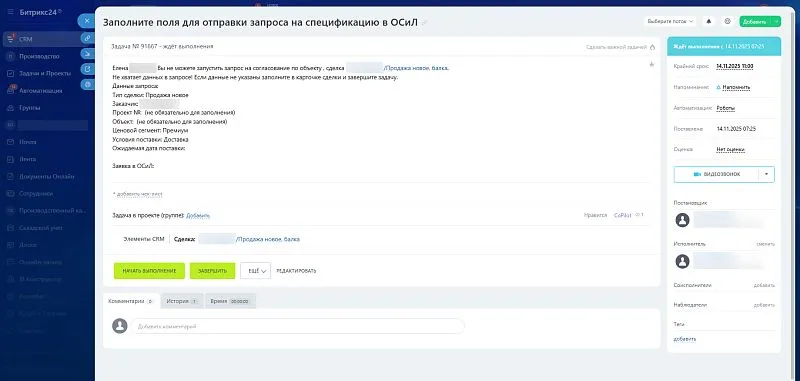The image size is (800, 381).
Task: Open CoPilot link in task
Action: pos(622,215)
